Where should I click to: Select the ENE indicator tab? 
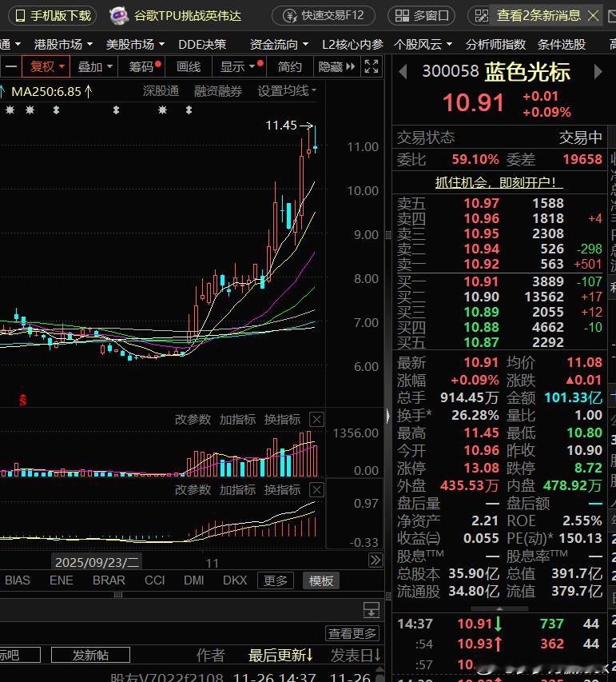62,580
